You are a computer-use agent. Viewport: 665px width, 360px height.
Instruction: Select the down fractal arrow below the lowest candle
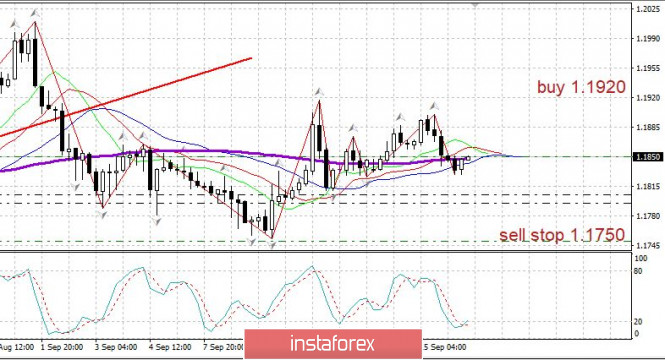pos(272,245)
